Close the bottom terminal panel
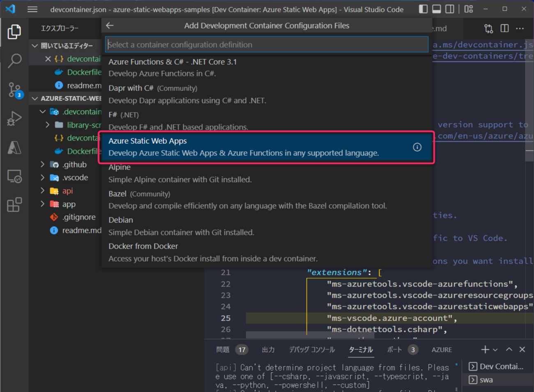The height and width of the screenshot is (392, 534). tap(522, 349)
